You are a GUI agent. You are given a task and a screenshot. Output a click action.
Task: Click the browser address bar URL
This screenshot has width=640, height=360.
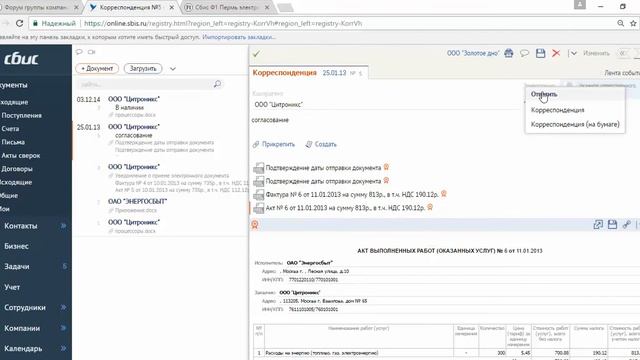[223, 23]
